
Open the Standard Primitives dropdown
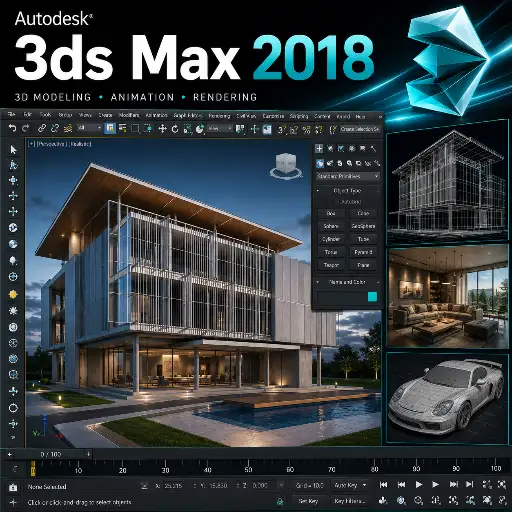click(x=348, y=176)
